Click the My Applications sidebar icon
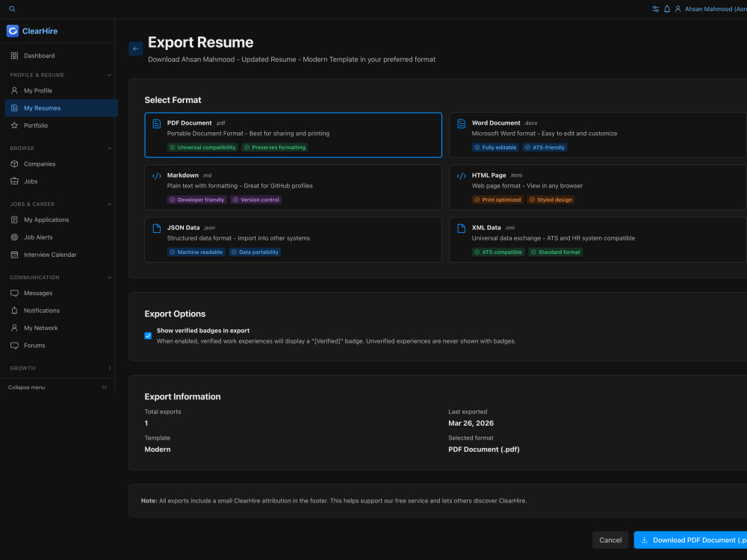This screenshot has height=560, width=747. point(14,220)
